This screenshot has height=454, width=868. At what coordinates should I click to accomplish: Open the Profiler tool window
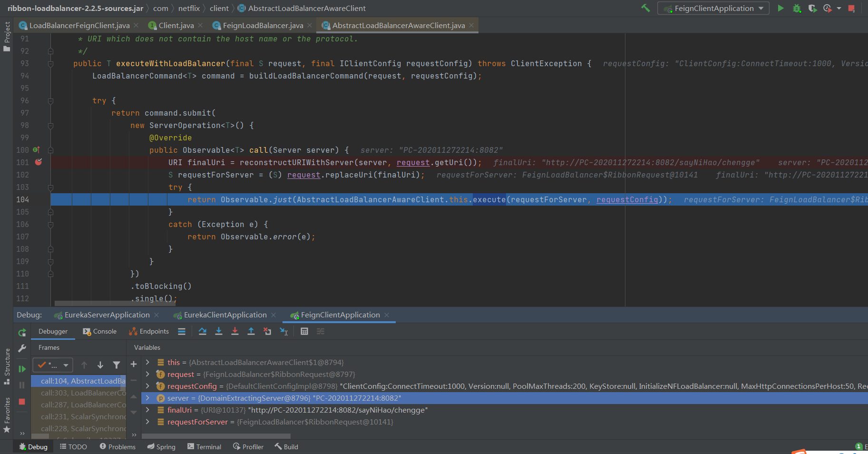tap(248, 447)
